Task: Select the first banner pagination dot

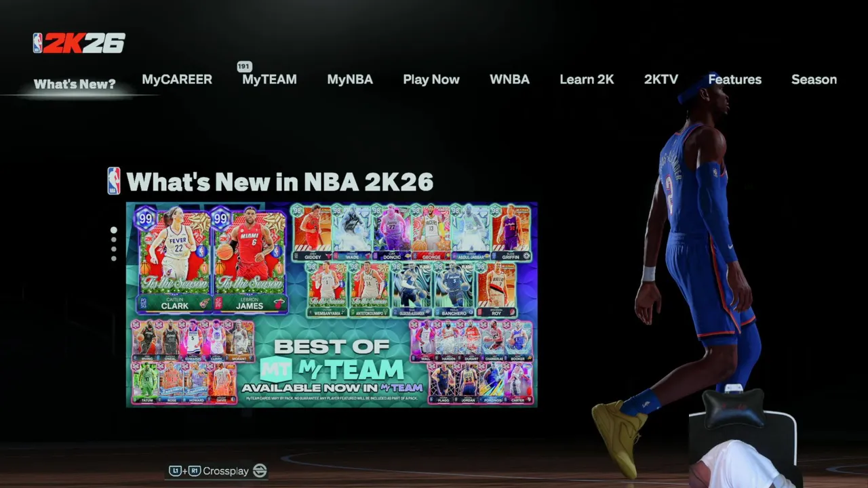Action: point(113,230)
